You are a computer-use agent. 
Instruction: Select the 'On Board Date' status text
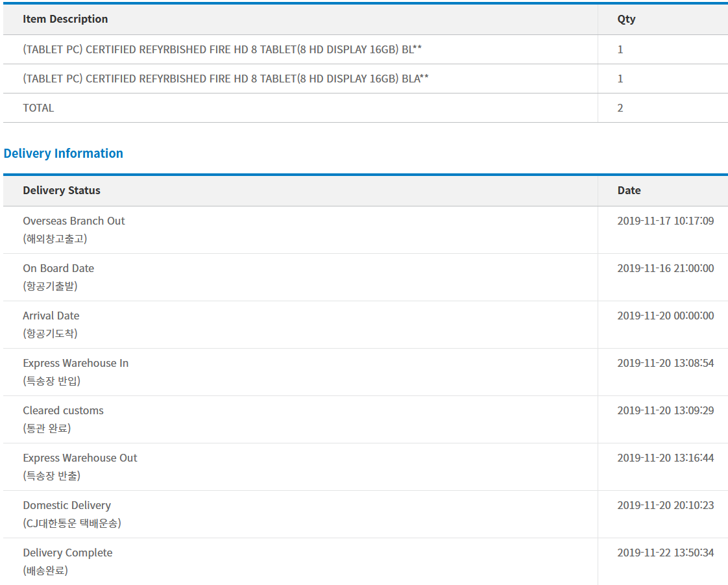pyautogui.click(x=58, y=269)
